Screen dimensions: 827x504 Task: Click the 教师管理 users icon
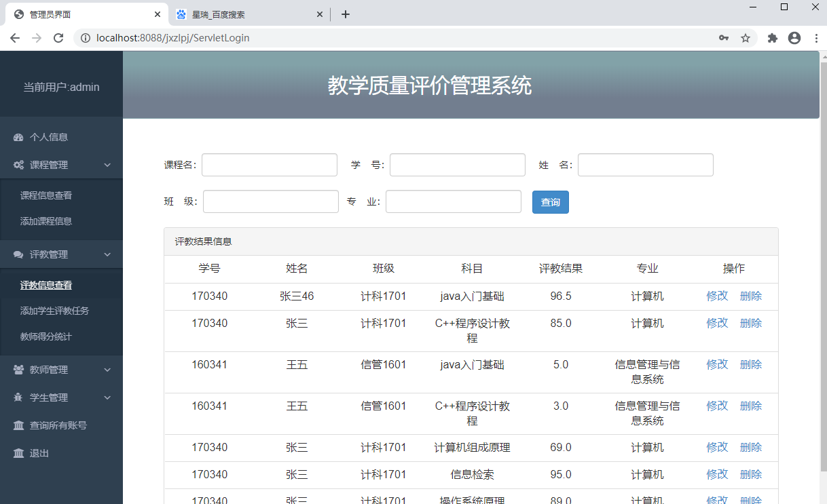[x=19, y=370]
